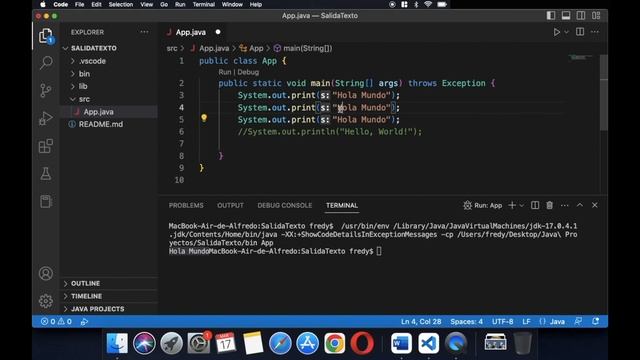The width and height of the screenshot is (640, 360).
Task: Expand the TIMELINE section
Action: pos(109,296)
